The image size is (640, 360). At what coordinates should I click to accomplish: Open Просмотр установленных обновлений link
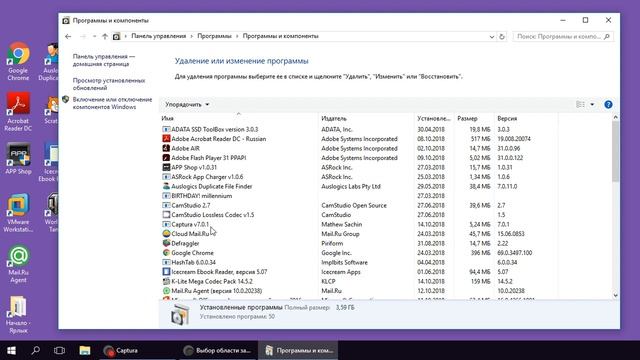coord(109,84)
